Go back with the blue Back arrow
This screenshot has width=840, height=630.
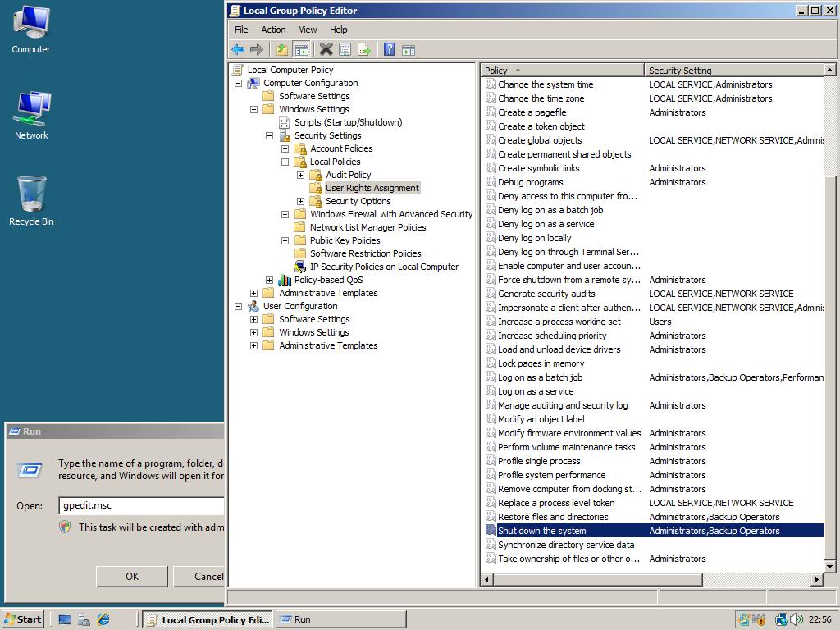238,50
